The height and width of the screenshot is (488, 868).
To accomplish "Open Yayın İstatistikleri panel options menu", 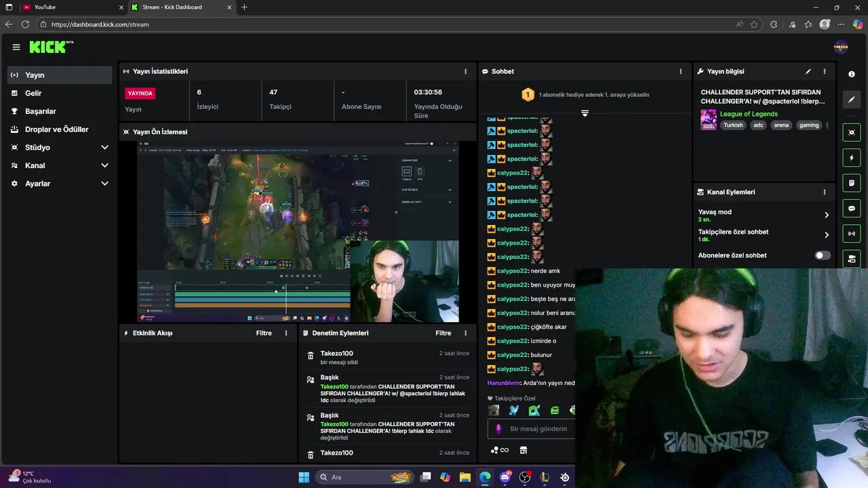I will (x=465, y=71).
